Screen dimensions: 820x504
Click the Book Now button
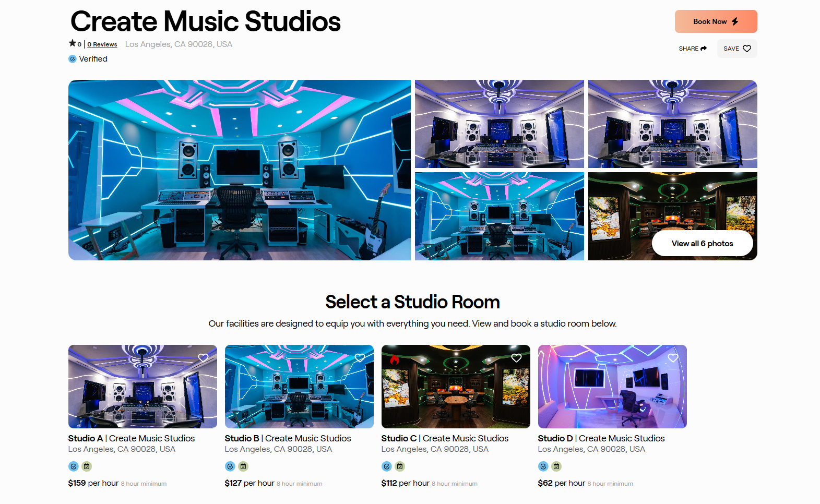click(716, 21)
